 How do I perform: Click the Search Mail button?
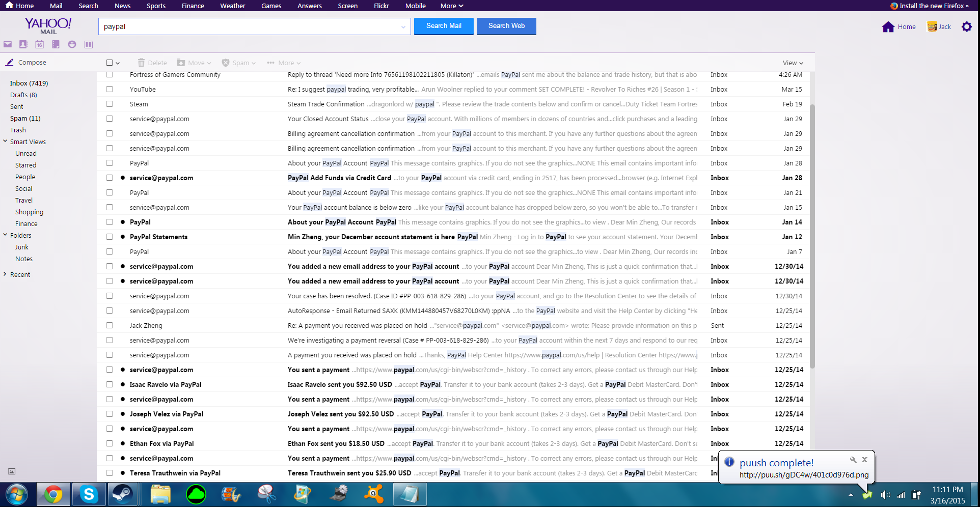click(444, 26)
